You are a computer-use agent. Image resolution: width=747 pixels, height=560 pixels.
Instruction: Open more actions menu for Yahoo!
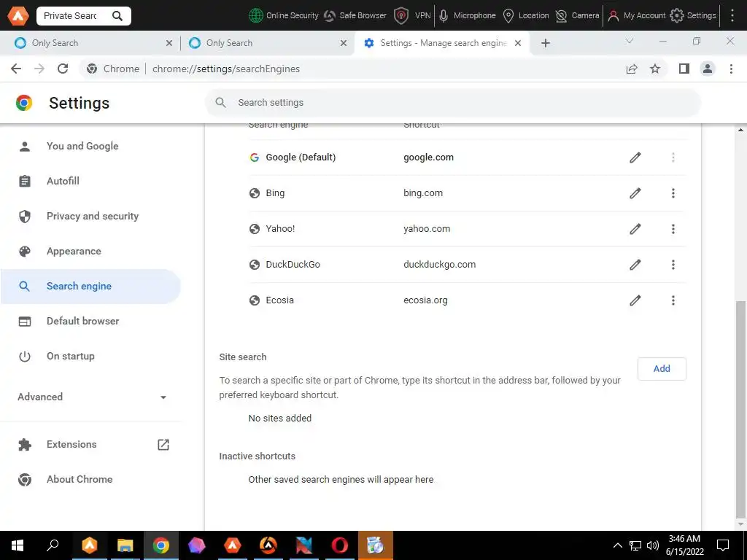tap(673, 229)
